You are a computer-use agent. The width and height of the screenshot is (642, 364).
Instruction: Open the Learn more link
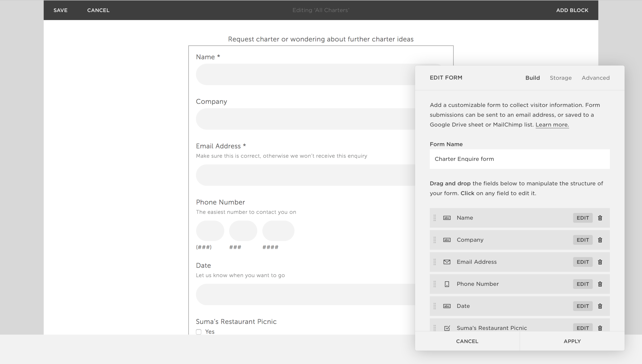pyautogui.click(x=552, y=125)
